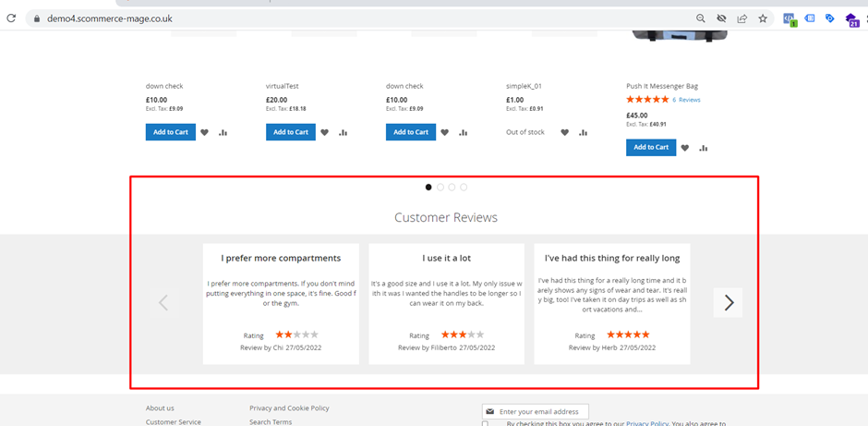
Task: Click the star rating of Push It Messenger Bag
Action: tap(646, 100)
